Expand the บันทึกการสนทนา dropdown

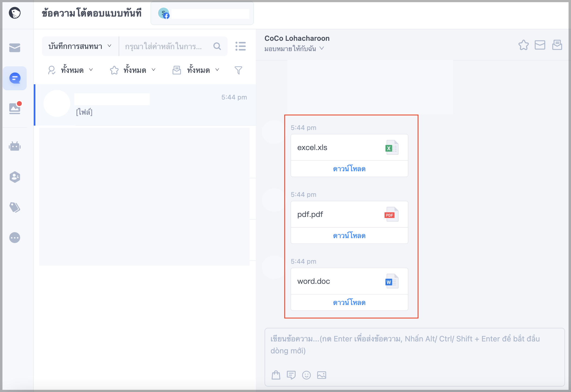point(80,46)
